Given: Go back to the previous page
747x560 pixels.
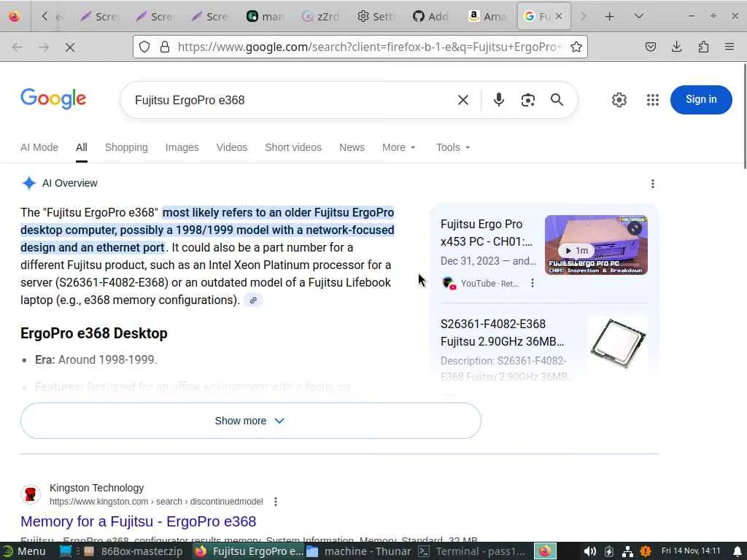Looking at the screenshot, I should [18, 47].
